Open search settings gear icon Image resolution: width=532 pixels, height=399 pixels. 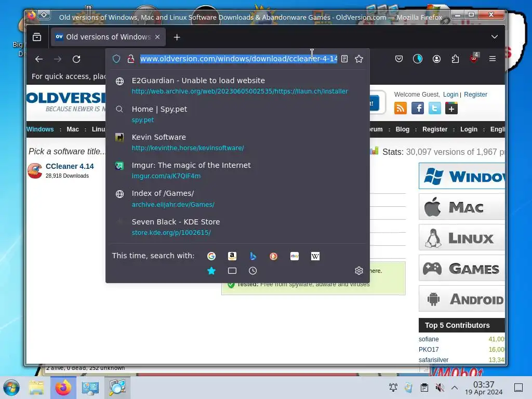coord(359,270)
